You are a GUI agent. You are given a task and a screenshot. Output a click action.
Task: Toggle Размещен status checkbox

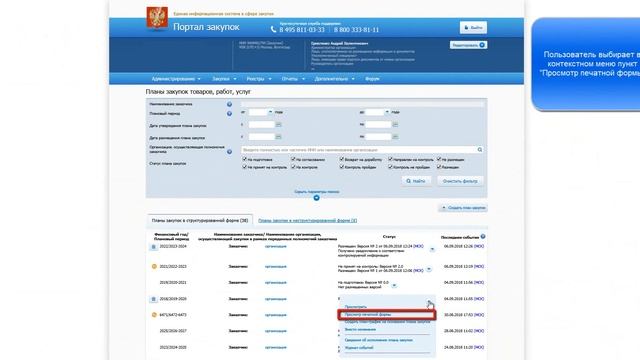(439, 167)
